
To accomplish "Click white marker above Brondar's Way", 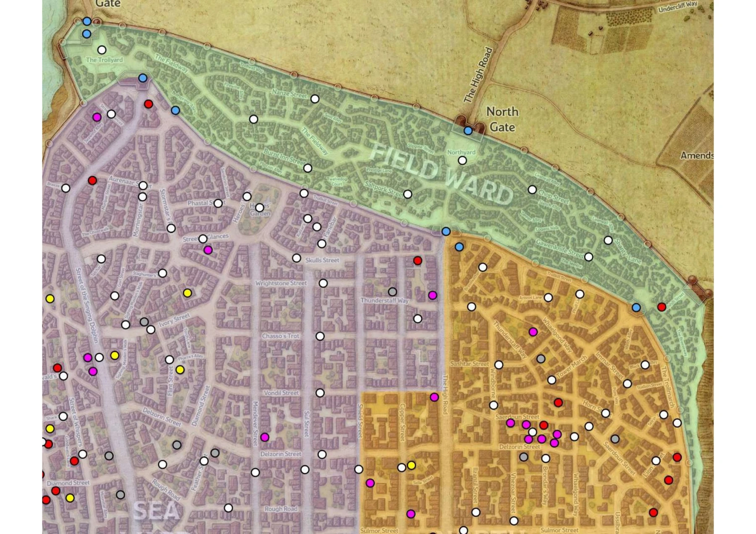I will click(546, 458).
